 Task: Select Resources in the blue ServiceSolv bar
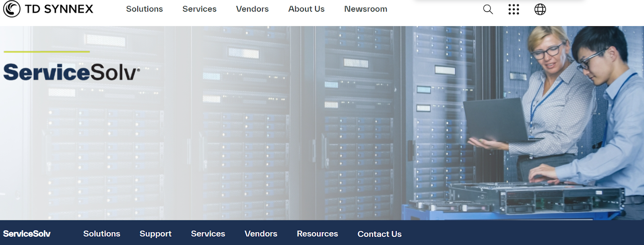click(318, 234)
